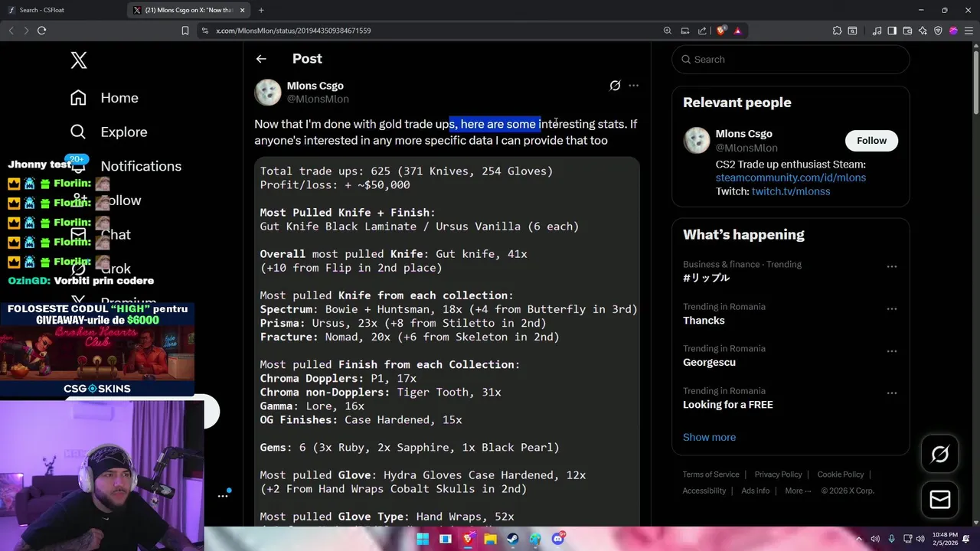Open options for the Looking for a FREE trend
Image resolution: width=980 pixels, height=551 pixels.
click(892, 393)
